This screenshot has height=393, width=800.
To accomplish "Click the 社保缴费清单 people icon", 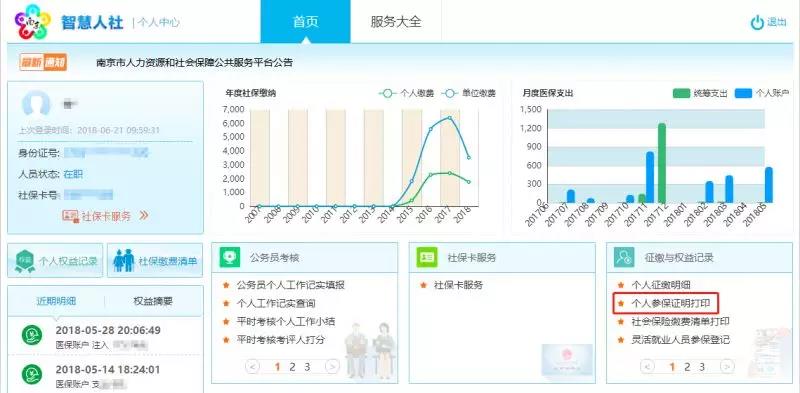I will pyautogui.click(x=123, y=261).
